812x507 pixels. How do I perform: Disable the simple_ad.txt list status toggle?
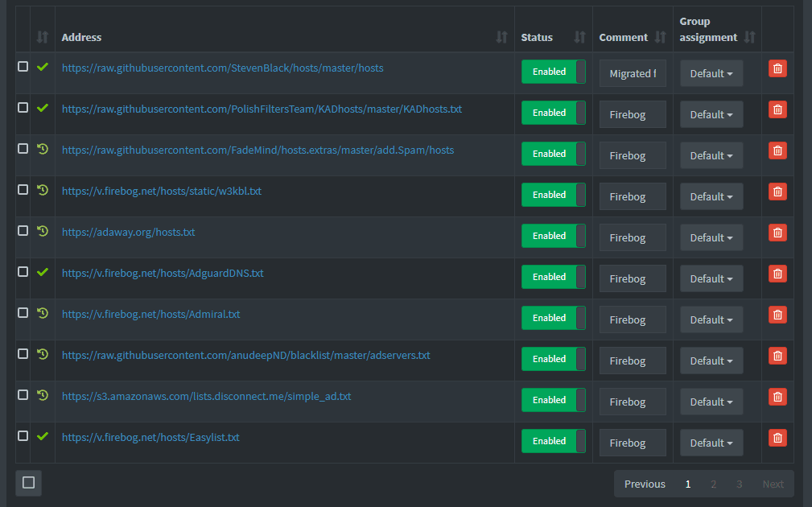553,400
